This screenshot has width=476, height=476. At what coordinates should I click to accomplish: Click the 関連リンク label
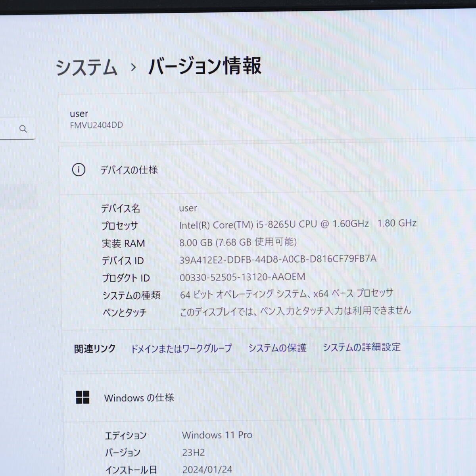(95, 349)
